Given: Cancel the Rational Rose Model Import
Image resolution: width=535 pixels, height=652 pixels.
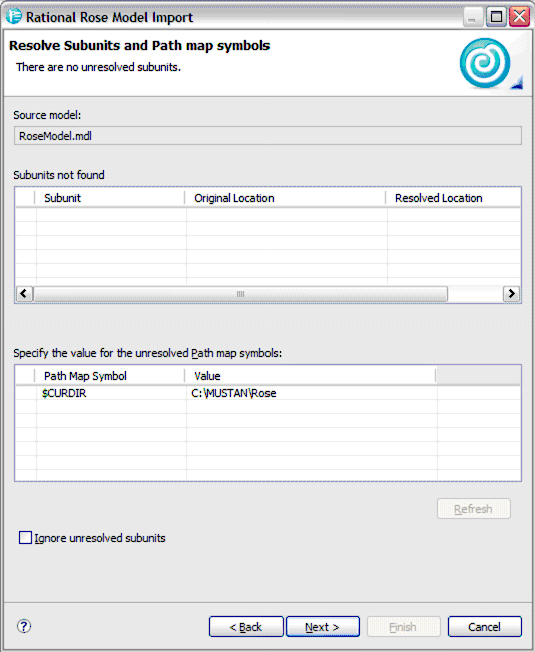Looking at the screenshot, I should (484, 627).
